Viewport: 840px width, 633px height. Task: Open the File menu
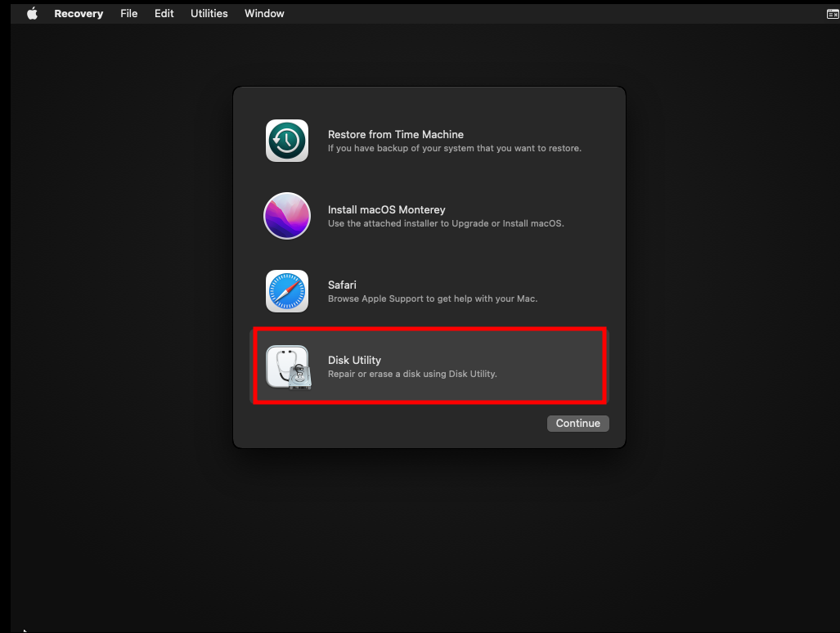tap(128, 13)
